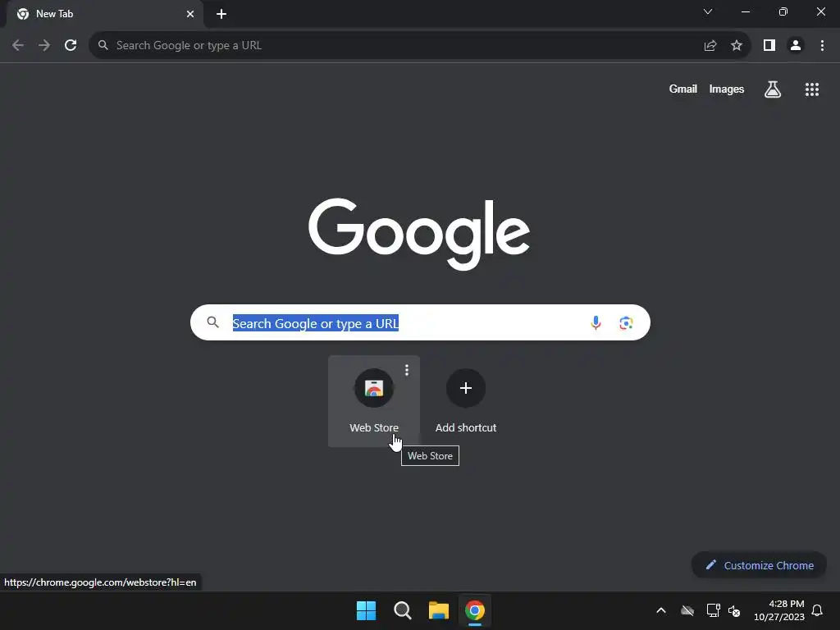This screenshot has width=840, height=630.
Task: Click the muted volume tray icon
Action: pos(734,610)
